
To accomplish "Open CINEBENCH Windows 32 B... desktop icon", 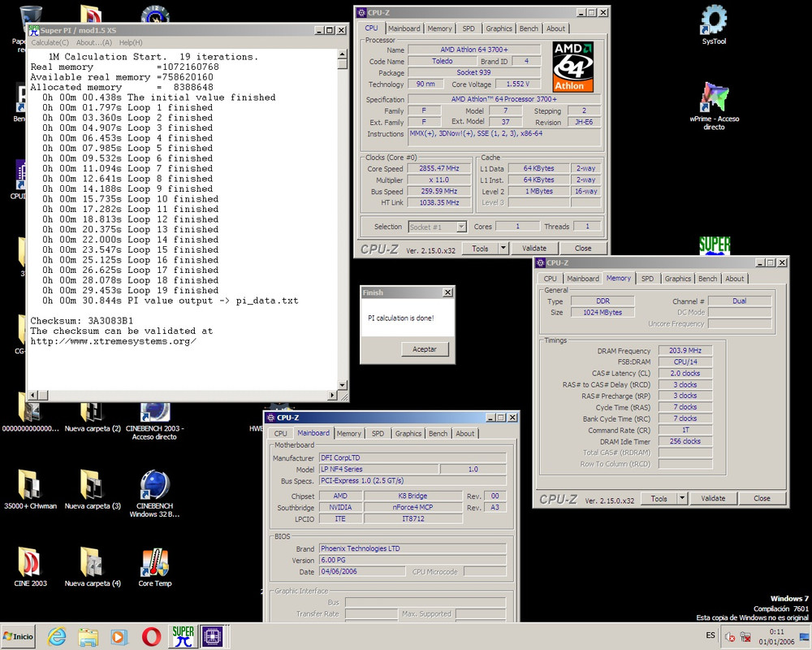I will click(154, 493).
